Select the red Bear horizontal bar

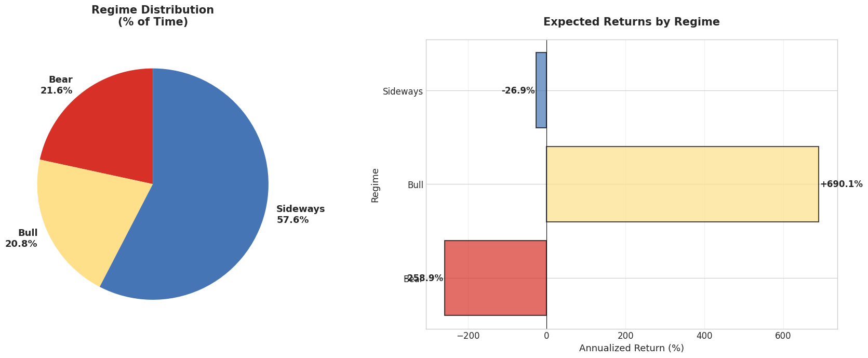(496, 278)
